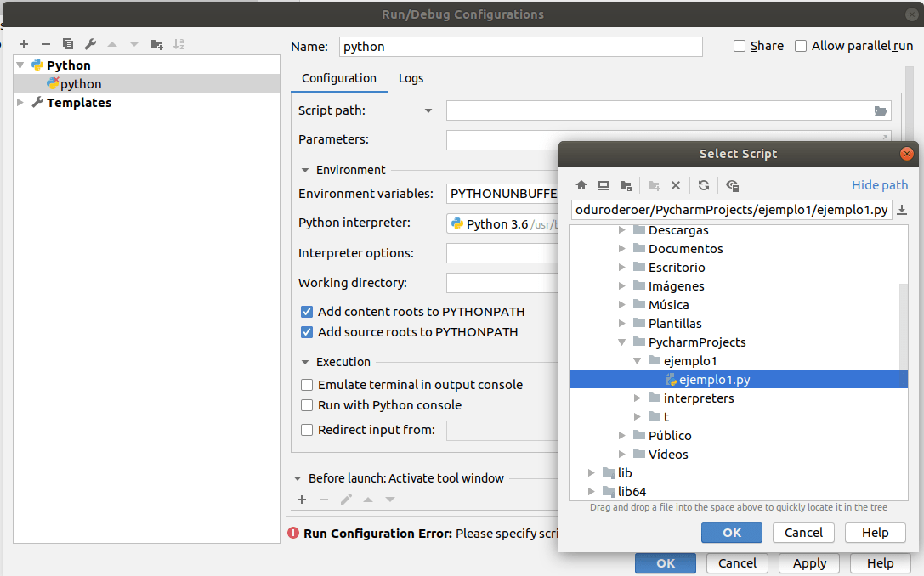
Task: Click Cancel in Select Script dialog
Action: 803,533
